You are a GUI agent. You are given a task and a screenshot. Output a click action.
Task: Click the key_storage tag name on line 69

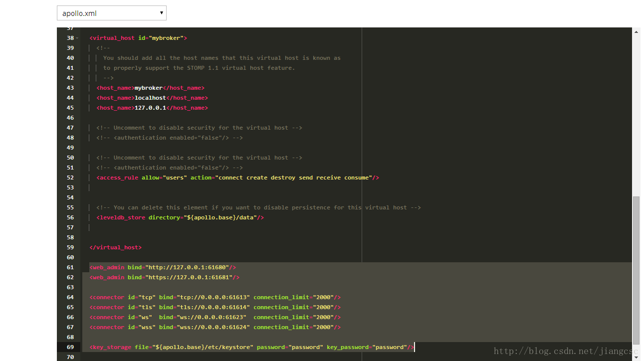coord(112,347)
